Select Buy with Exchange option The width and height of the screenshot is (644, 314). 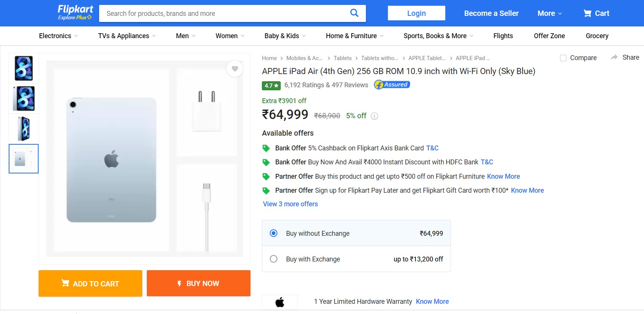[274, 259]
